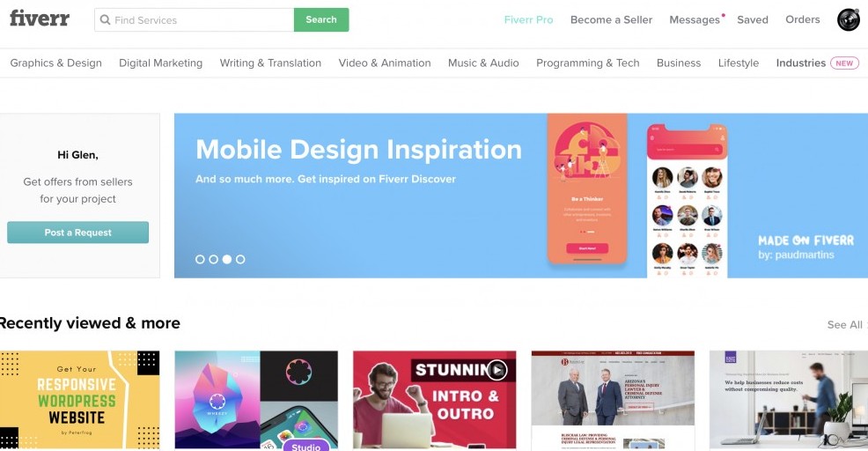
Task: Click the Find Services search field
Action: (x=195, y=20)
